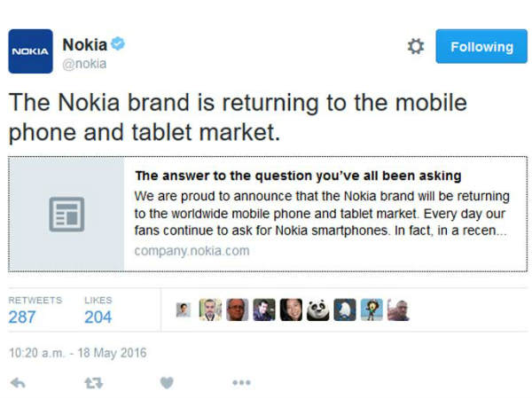Reply to the tweet with arrow icon
Viewport: 532px width, 399px height.
pos(17,382)
